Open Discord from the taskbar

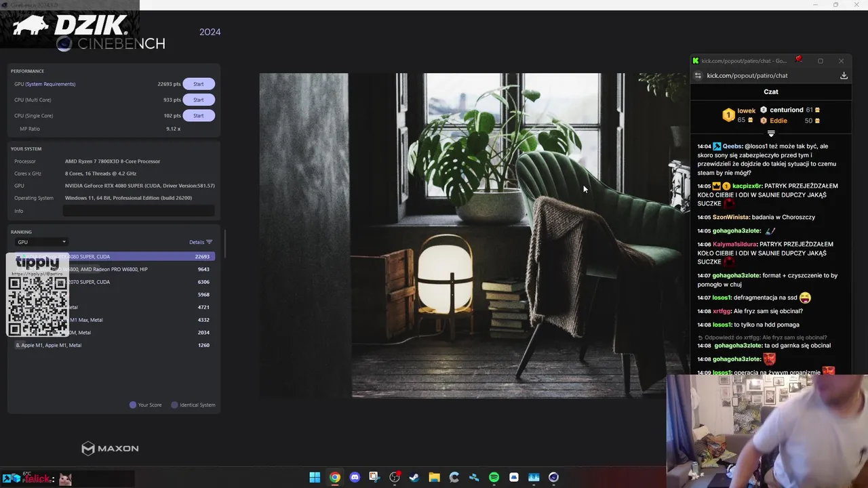[x=355, y=477]
